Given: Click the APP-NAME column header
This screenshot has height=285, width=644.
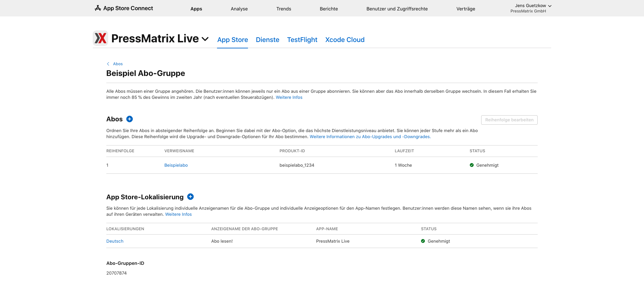Looking at the screenshot, I should coord(327,229).
